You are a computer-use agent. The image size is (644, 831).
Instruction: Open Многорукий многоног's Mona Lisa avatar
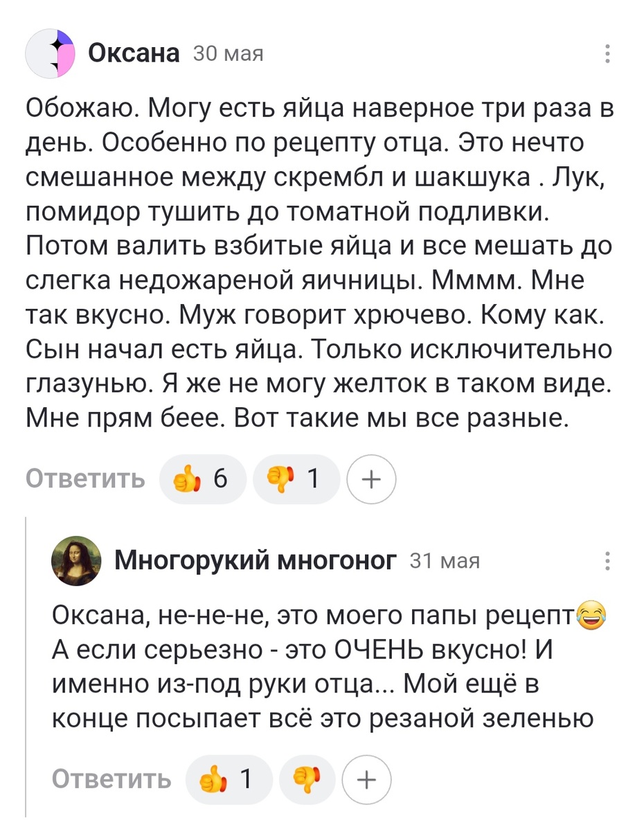click(x=76, y=561)
